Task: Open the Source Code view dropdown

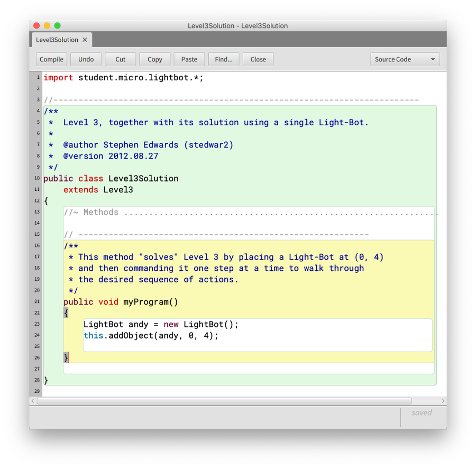Action: pyautogui.click(x=405, y=59)
